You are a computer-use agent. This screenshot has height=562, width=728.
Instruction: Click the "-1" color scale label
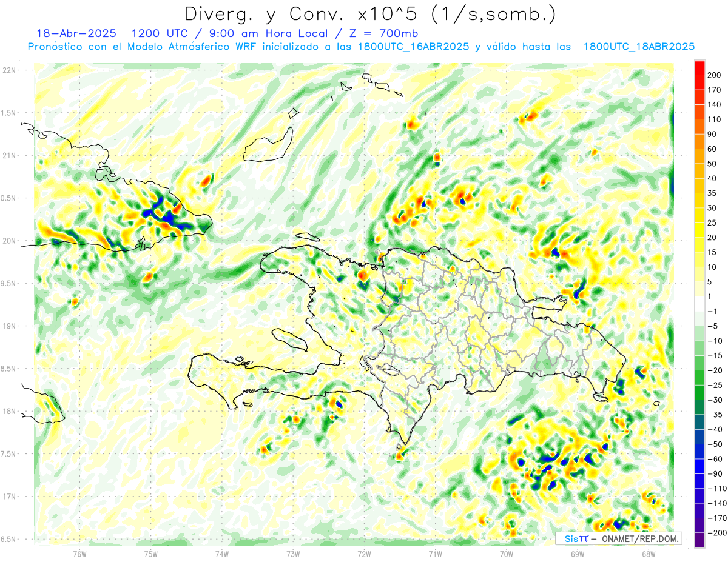coord(713,312)
